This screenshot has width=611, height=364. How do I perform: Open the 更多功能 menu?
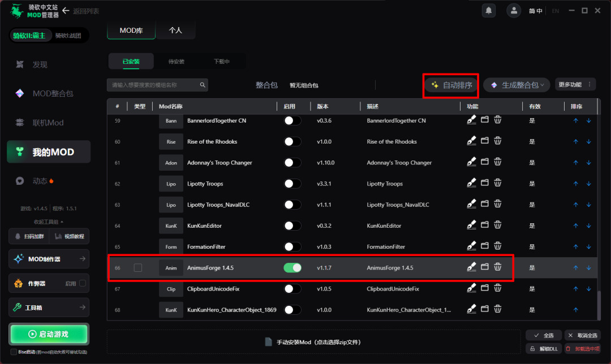(x=575, y=84)
